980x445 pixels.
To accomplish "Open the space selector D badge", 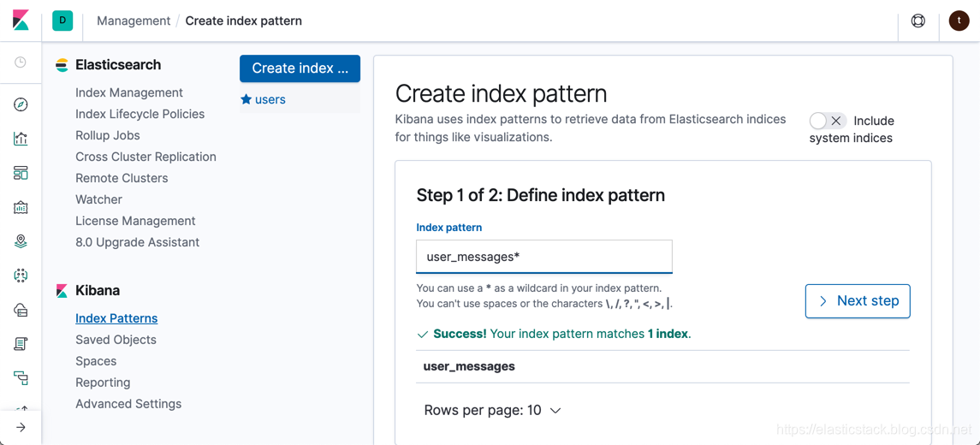I will point(62,21).
